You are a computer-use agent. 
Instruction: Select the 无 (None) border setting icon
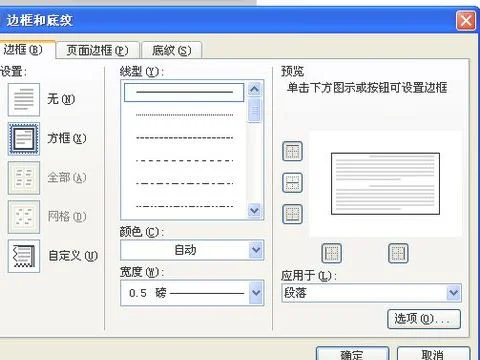coord(24,99)
